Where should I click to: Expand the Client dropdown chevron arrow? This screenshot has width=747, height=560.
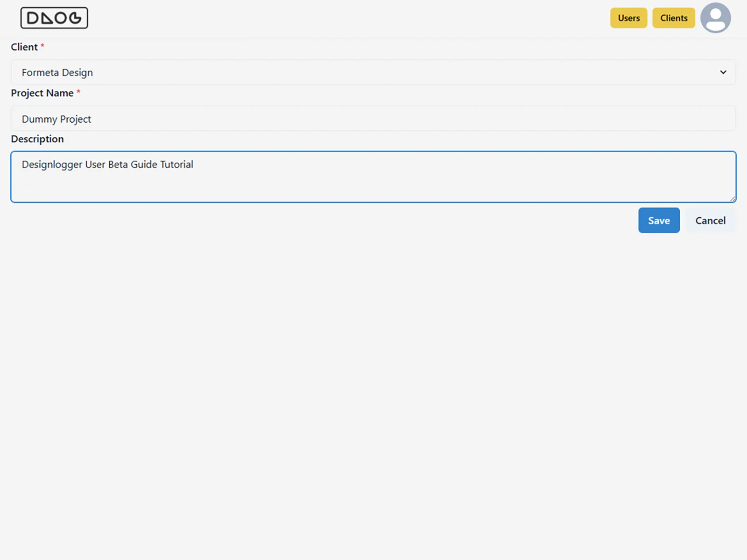[x=723, y=72]
